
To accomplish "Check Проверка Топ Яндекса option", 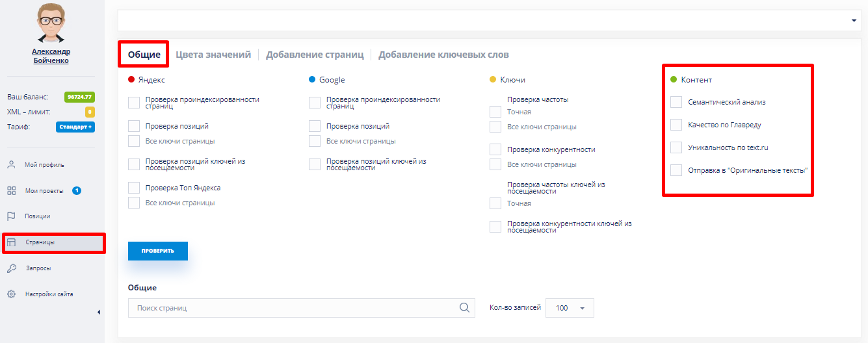I will pos(134,188).
